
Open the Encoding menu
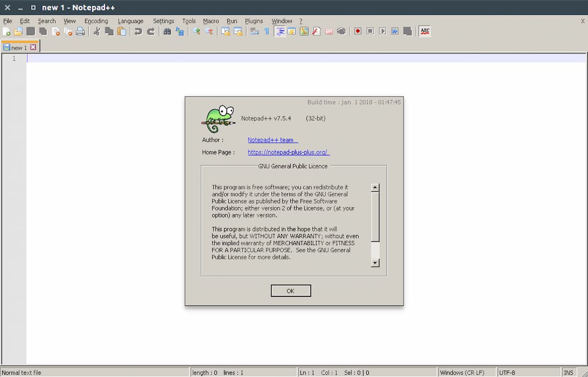click(96, 21)
